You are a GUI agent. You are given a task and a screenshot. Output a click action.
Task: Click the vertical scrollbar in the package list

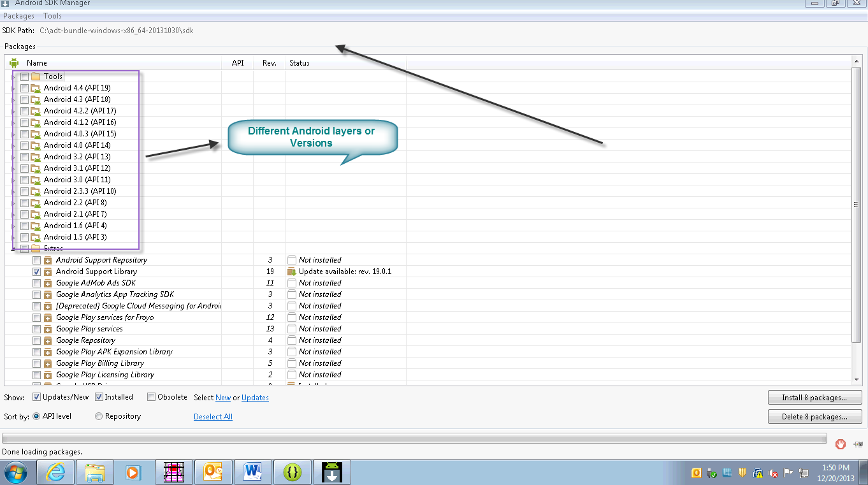click(x=857, y=204)
